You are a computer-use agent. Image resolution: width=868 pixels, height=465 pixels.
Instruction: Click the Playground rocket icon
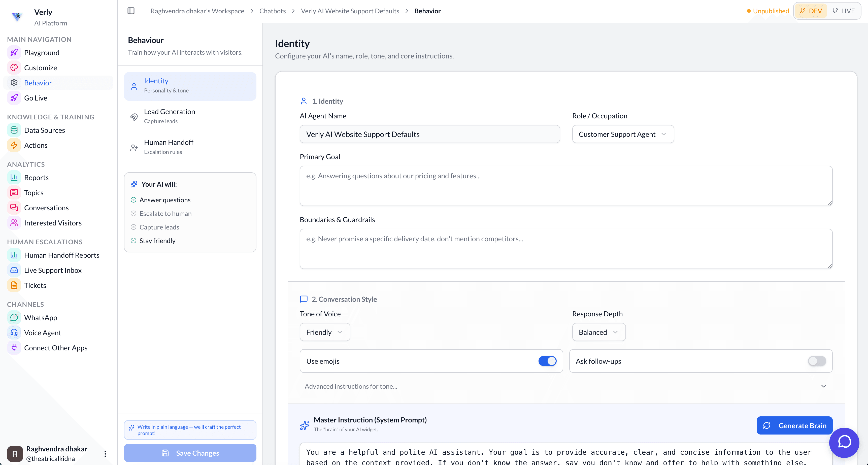click(x=14, y=53)
